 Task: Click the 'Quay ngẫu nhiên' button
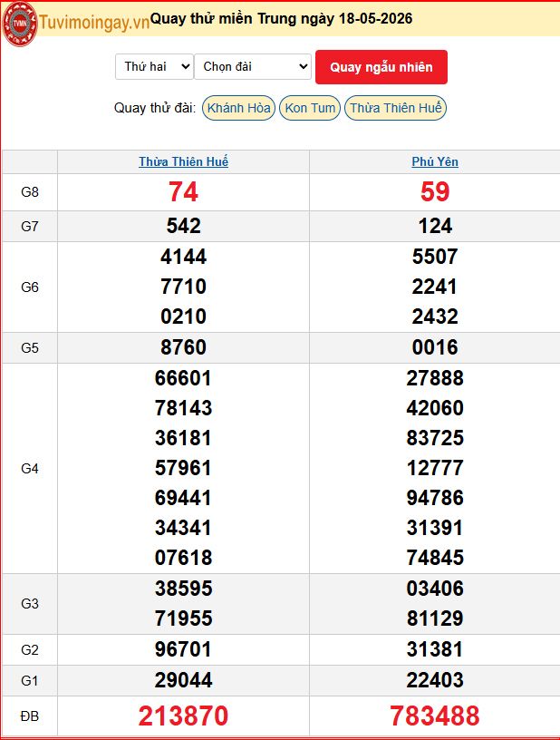[381, 67]
